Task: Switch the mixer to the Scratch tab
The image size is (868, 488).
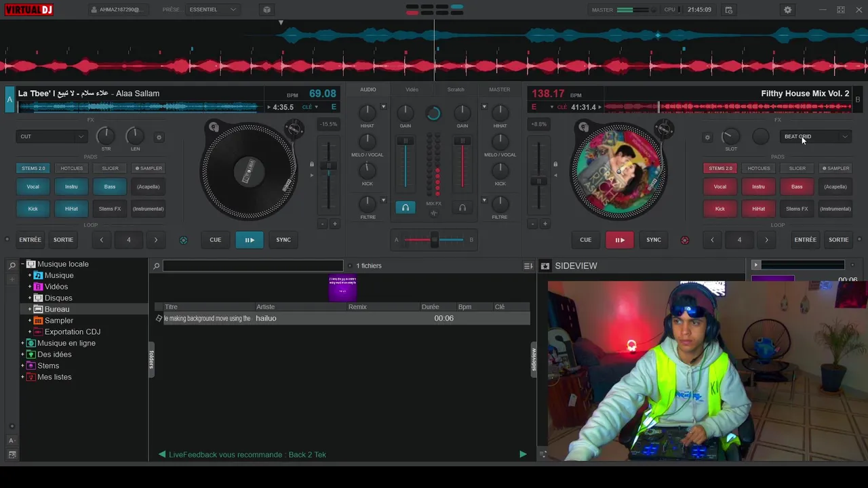Action: 456,89
